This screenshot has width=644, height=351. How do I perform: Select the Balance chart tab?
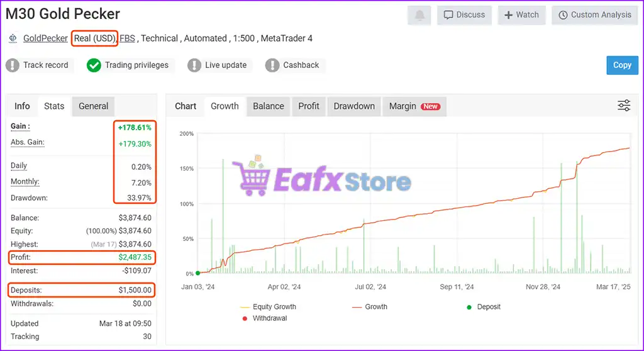click(268, 106)
